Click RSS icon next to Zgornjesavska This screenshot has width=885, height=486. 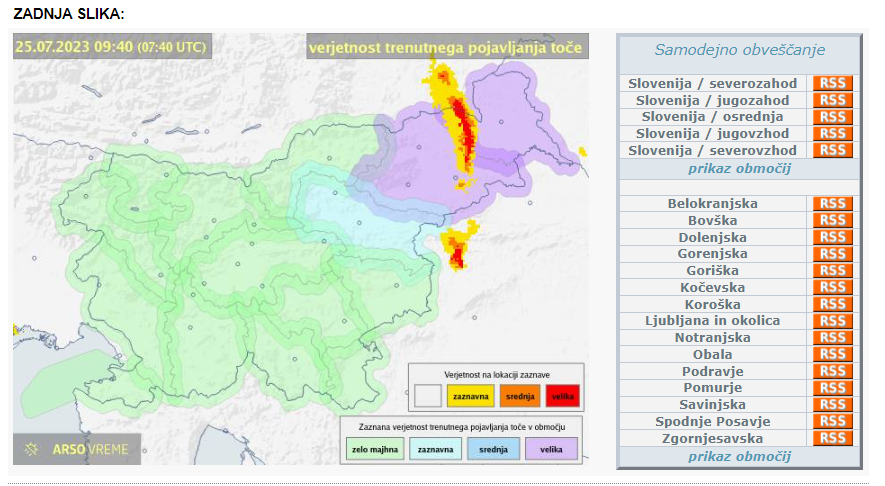tap(832, 438)
